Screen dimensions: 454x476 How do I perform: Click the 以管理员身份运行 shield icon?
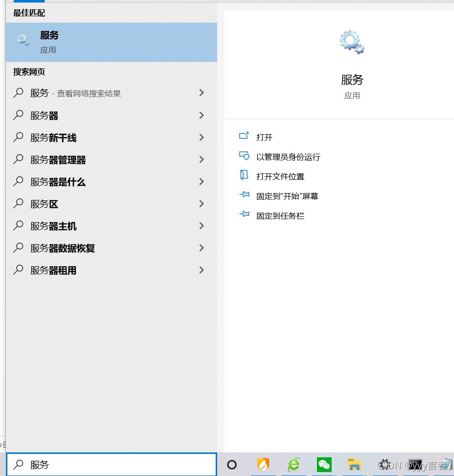coord(244,156)
